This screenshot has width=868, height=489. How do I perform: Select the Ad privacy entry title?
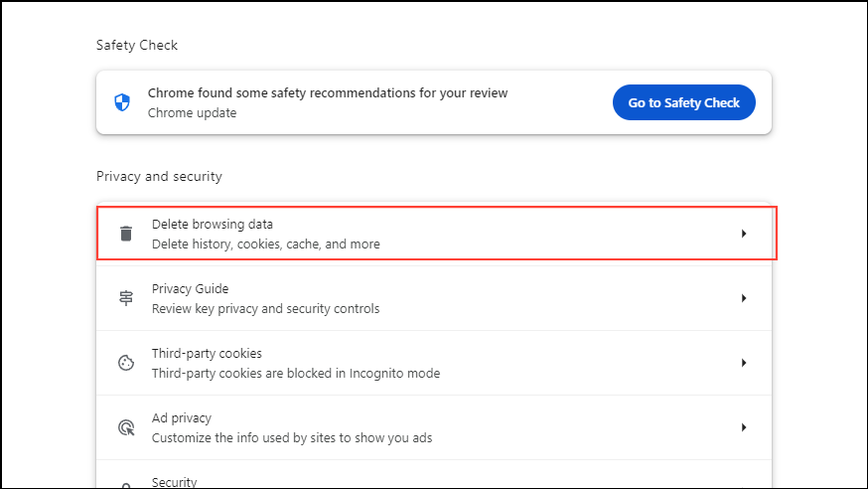coord(181,418)
